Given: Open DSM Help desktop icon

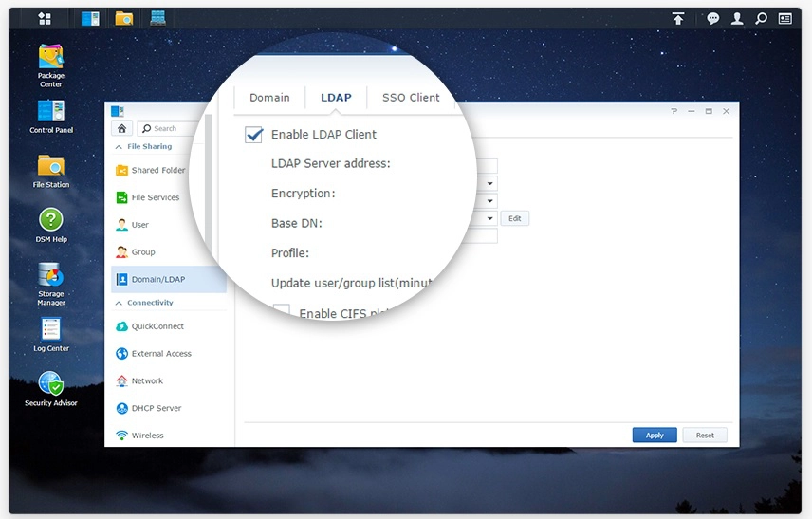Looking at the screenshot, I should [x=51, y=226].
